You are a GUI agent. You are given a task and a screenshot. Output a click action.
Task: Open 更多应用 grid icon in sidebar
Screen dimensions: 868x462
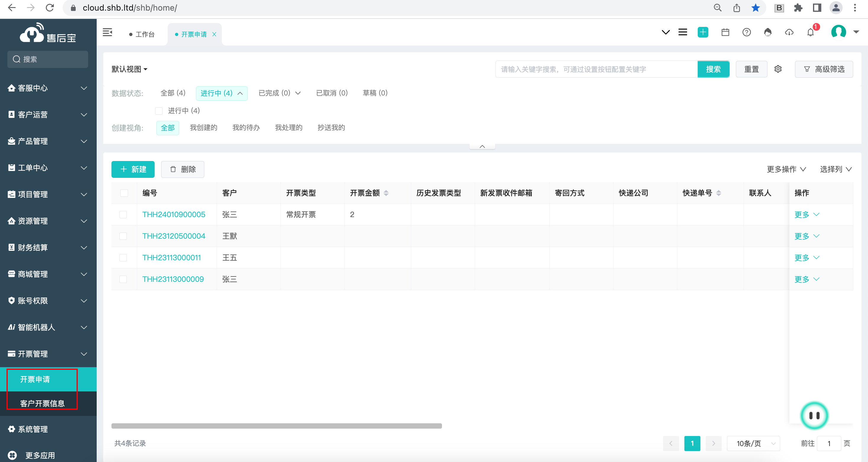click(12, 455)
